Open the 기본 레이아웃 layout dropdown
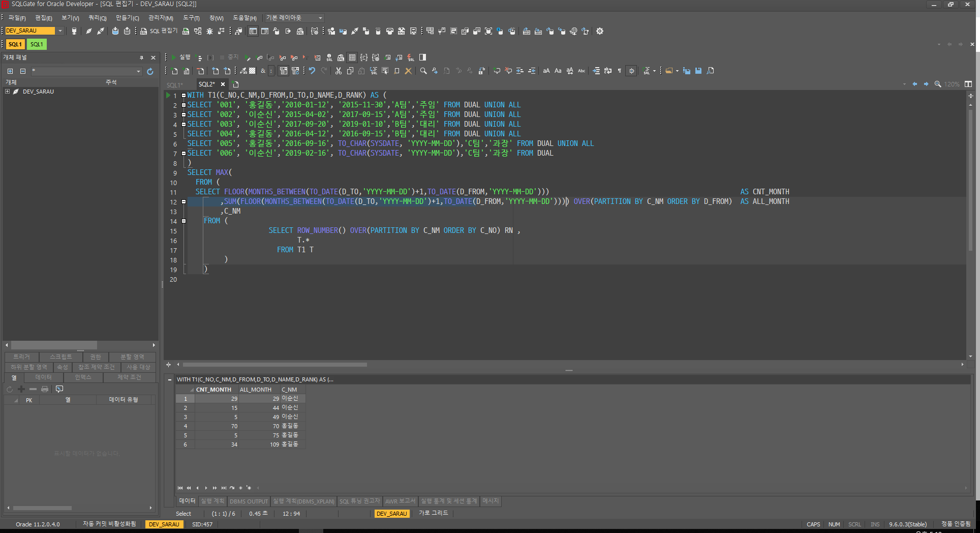Viewport: 980px width, 533px height. 320,18
